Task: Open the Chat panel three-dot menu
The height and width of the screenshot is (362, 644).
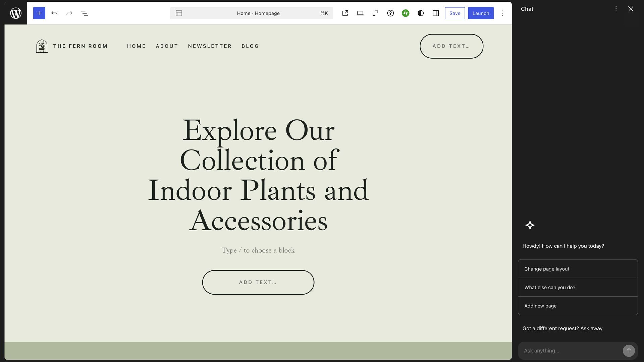Action: (x=616, y=9)
